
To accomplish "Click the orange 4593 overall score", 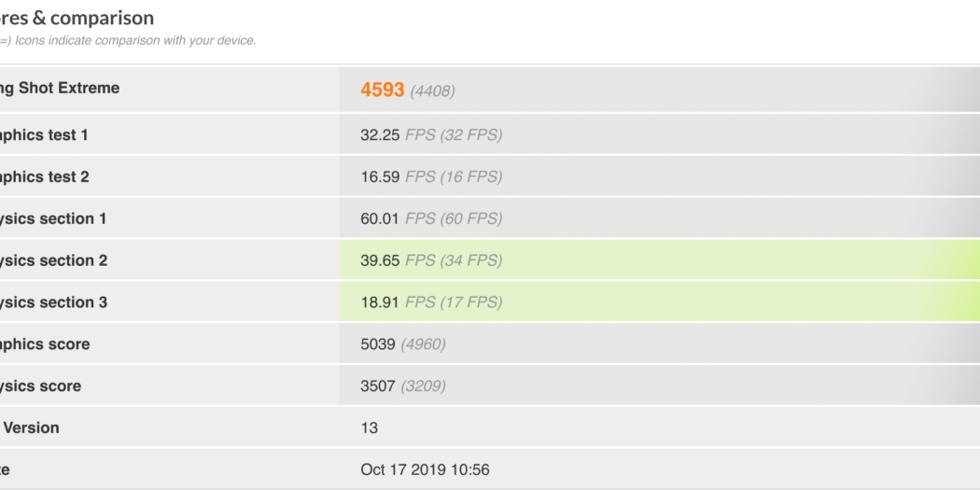I will 383,90.
